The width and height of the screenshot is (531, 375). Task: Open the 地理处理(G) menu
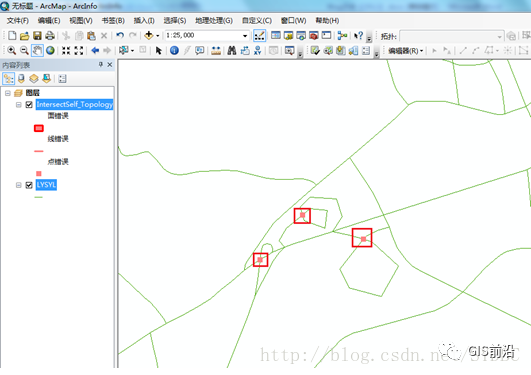[214, 21]
